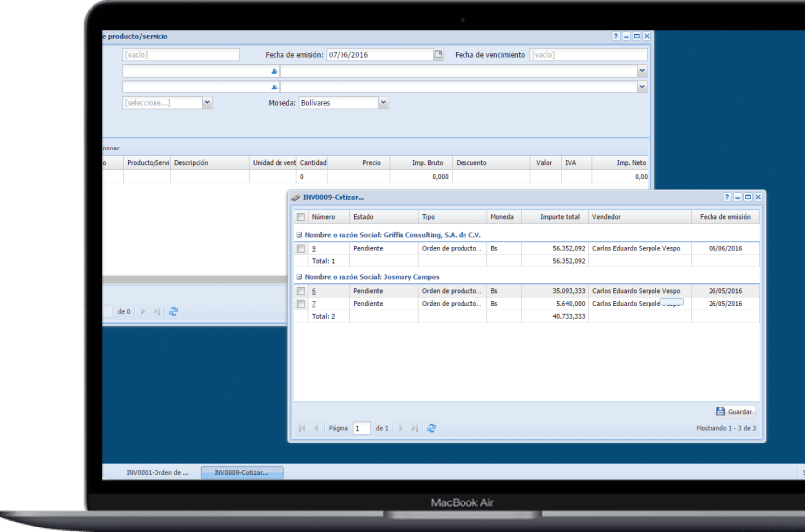Collapse the Griffin Consulting group
Image resolution: width=805 pixels, height=532 pixels.
(x=299, y=235)
